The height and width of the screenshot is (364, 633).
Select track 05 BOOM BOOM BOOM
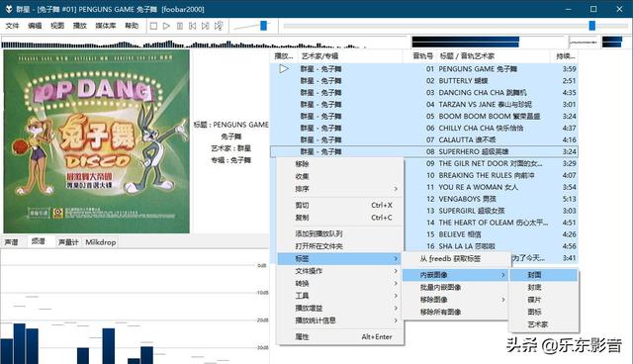tap(424, 116)
